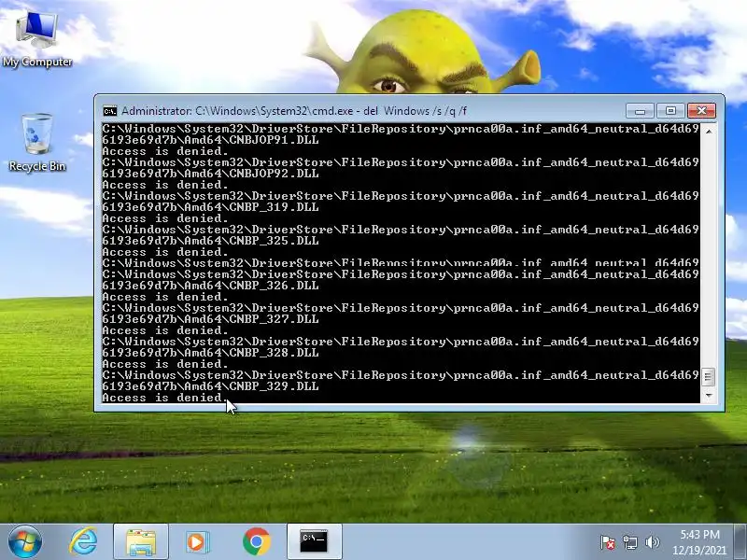Open the cmd window system menu icon
The image size is (747, 560).
coord(109,111)
